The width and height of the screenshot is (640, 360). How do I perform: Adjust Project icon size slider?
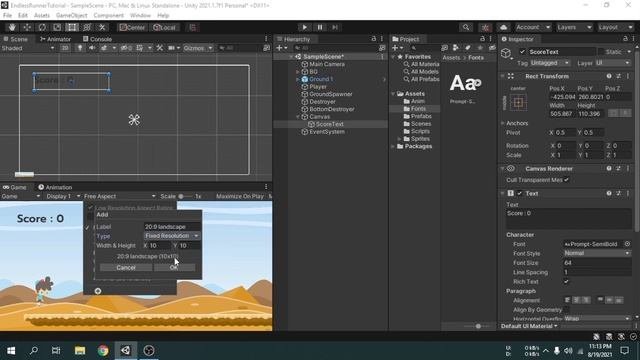[x=478, y=326]
